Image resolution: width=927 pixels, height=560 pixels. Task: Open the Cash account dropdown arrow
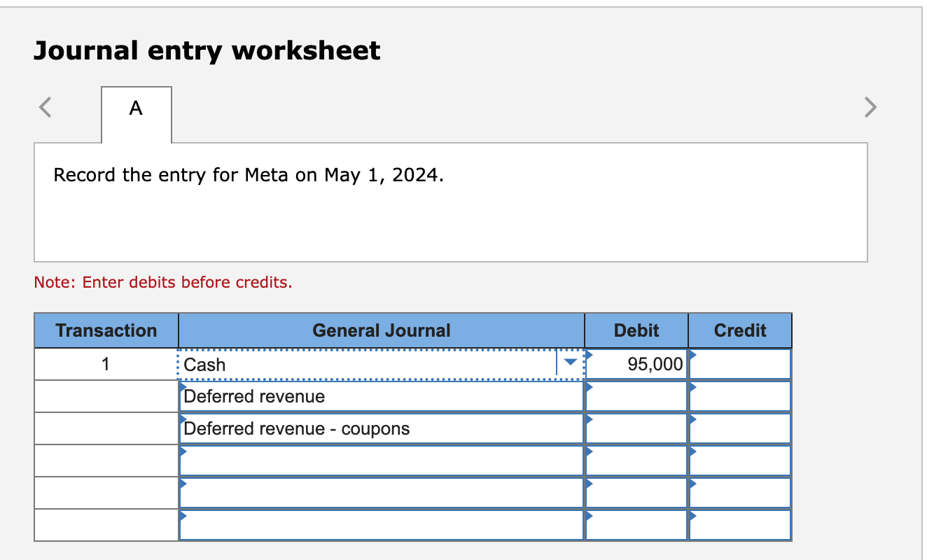pyautogui.click(x=571, y=363)
